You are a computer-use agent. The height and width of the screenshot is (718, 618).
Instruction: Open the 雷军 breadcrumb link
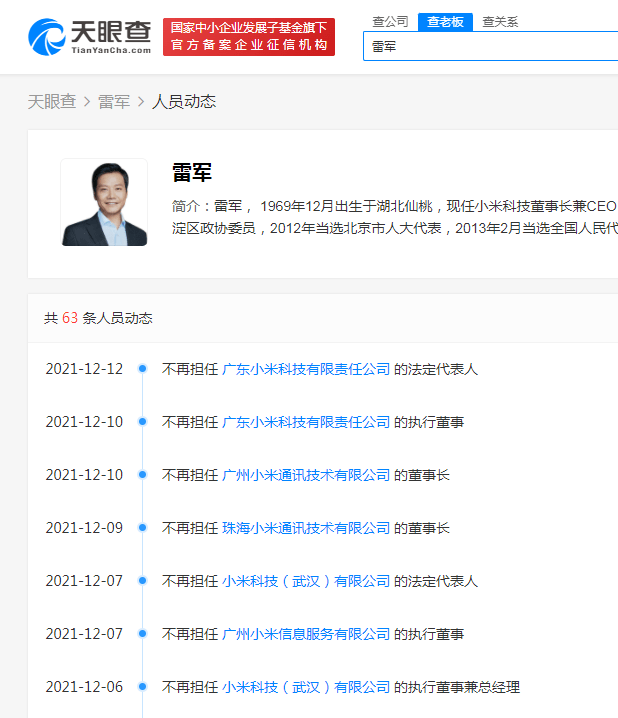point(113,101)
